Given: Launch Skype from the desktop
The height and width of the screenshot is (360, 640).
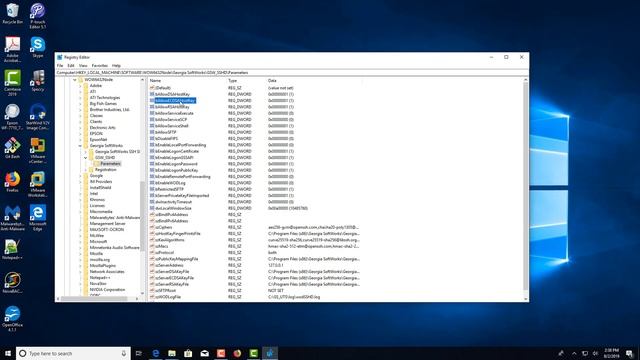Looking at the screenshot, I should (x=38, y=47).
